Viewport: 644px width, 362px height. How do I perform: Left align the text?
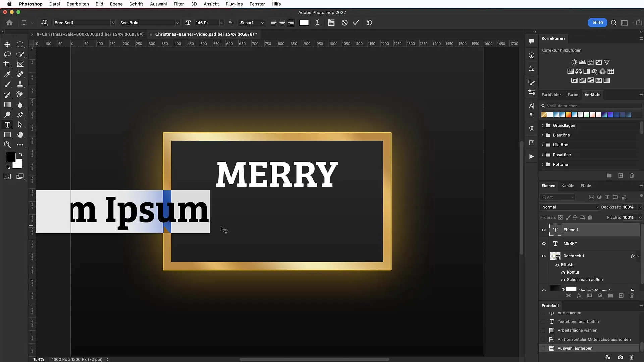coord(274,23)
